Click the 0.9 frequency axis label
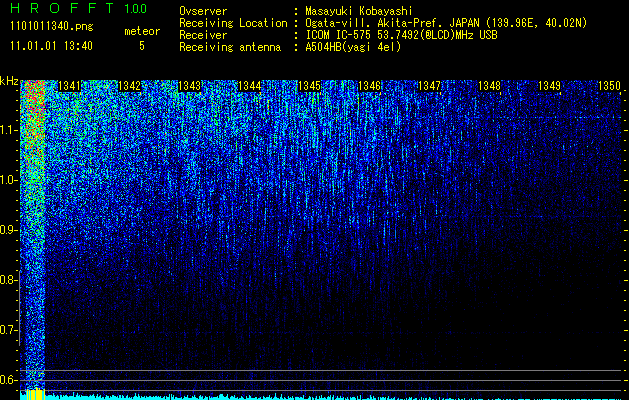The height and width of the screenshot is (400, 629). point(8,231)
